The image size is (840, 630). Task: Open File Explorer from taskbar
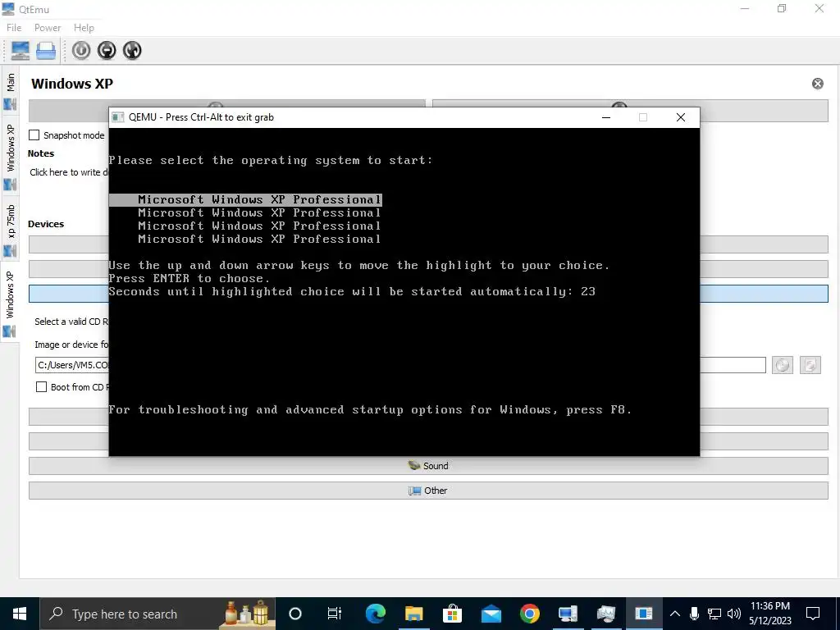(413, 614)
